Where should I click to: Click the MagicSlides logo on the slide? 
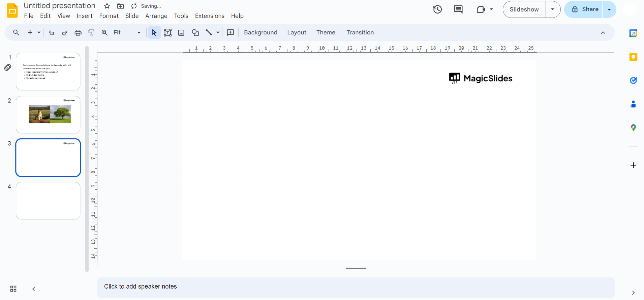pos(481,78)
